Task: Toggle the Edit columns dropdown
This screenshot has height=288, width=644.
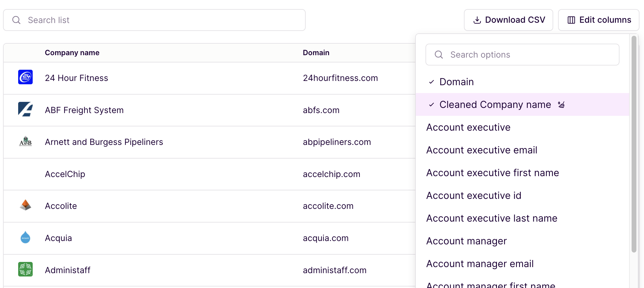Action: (x=599, y=20)
